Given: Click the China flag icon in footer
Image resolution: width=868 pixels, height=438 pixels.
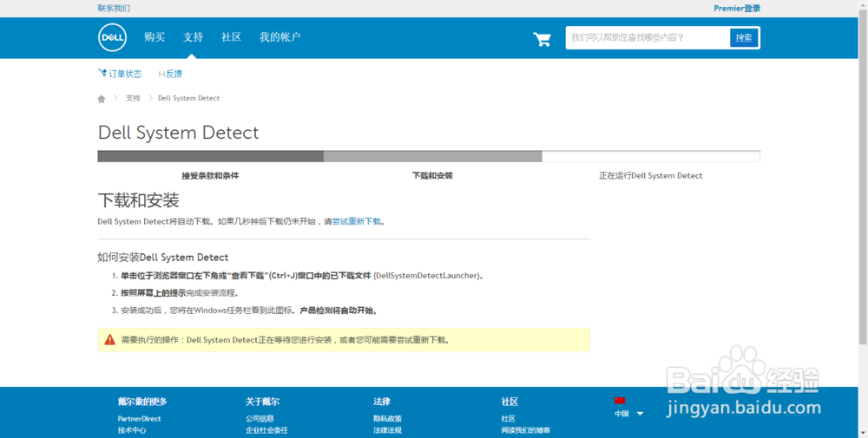Looking at the screenshot, I should point(620,401).
